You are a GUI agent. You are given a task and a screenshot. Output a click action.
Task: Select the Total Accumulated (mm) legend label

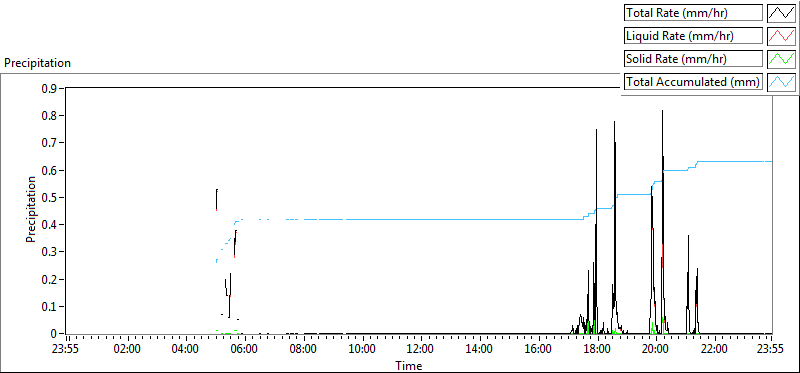[694, 82]
